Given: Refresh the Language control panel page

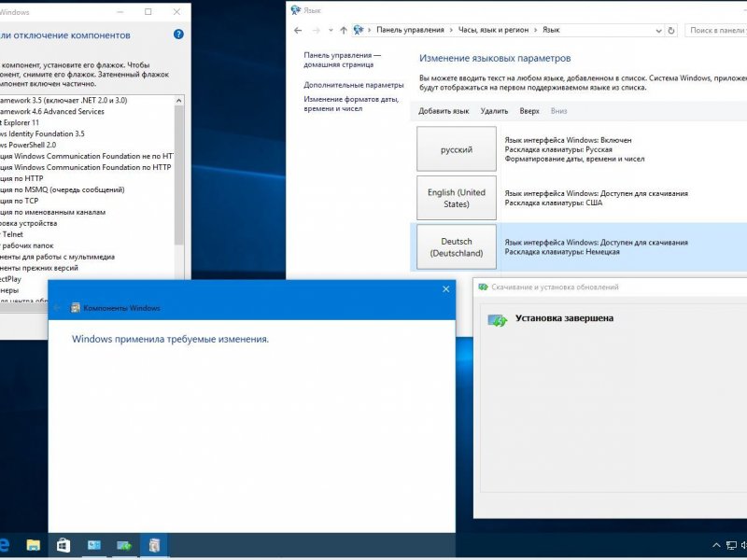Looking at the screenshot, I should click(x=671, y=31).
